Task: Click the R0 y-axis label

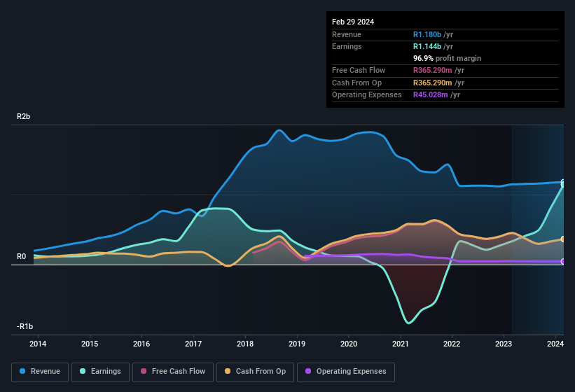Action: [21, 256]
